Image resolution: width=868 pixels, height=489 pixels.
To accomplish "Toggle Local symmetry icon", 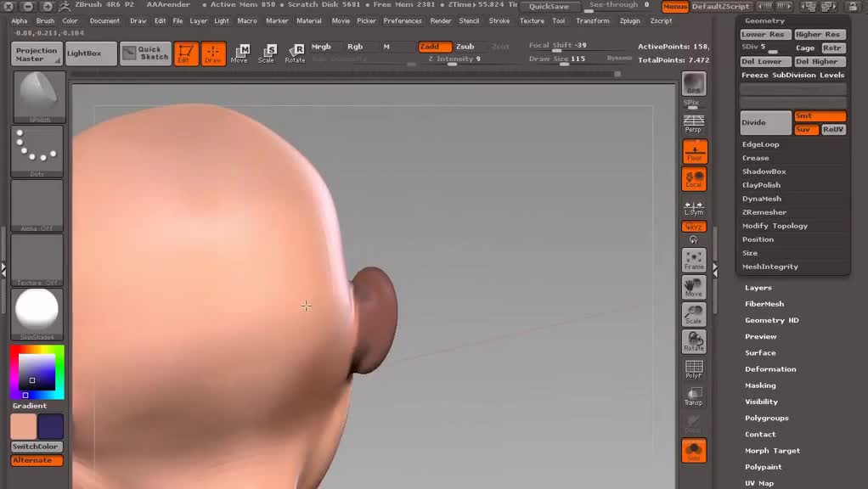I will [694, 179].
